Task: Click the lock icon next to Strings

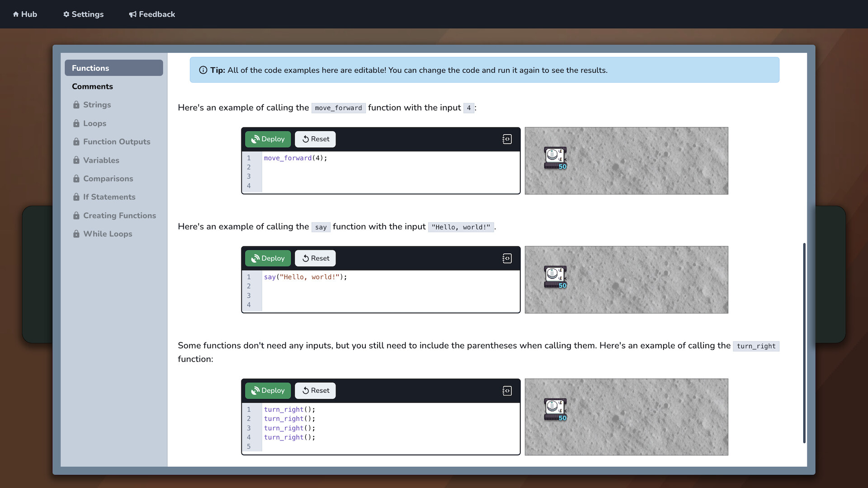Action: pyautogui.click(x=76, y=105)
